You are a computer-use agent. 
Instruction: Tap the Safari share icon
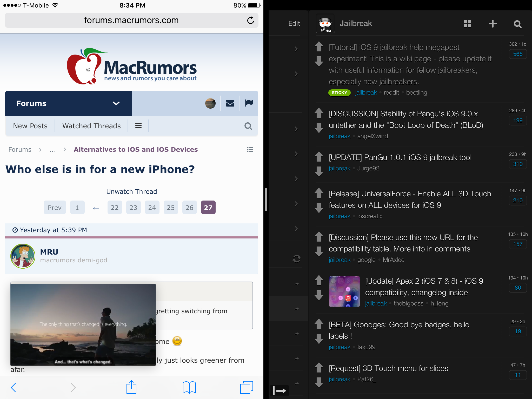(131, 387)
